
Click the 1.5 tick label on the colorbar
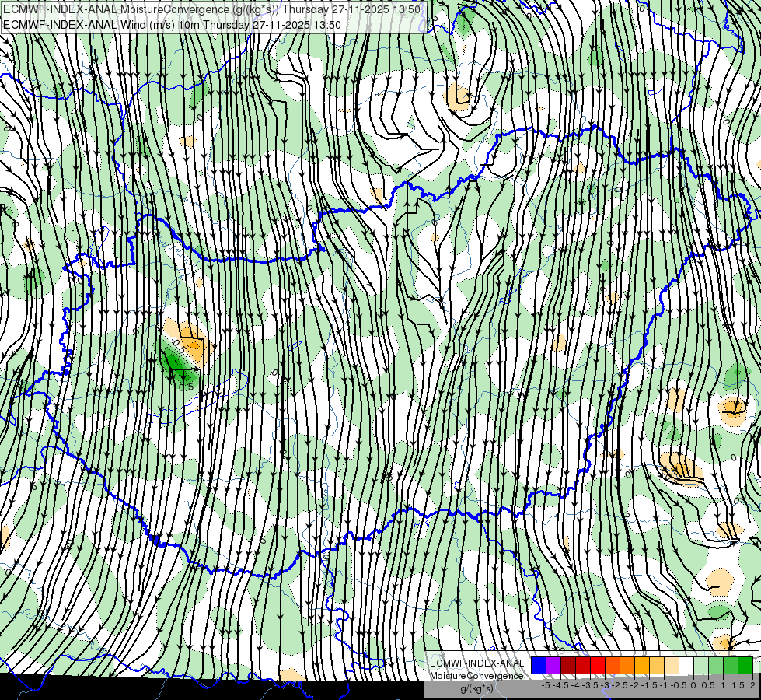[738, 685]
